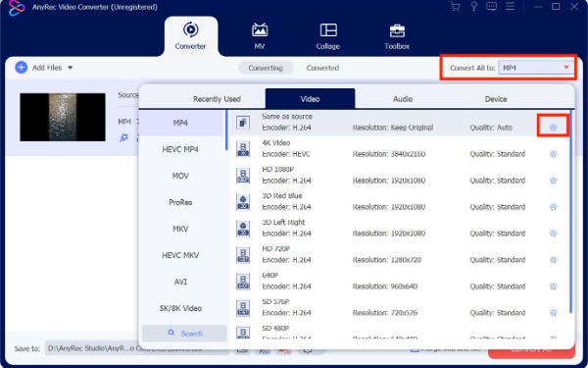Viewport: 588px width, 368px height.
Task: Open settings gear for SD 576P preset
Action: (x=553, y=313)
